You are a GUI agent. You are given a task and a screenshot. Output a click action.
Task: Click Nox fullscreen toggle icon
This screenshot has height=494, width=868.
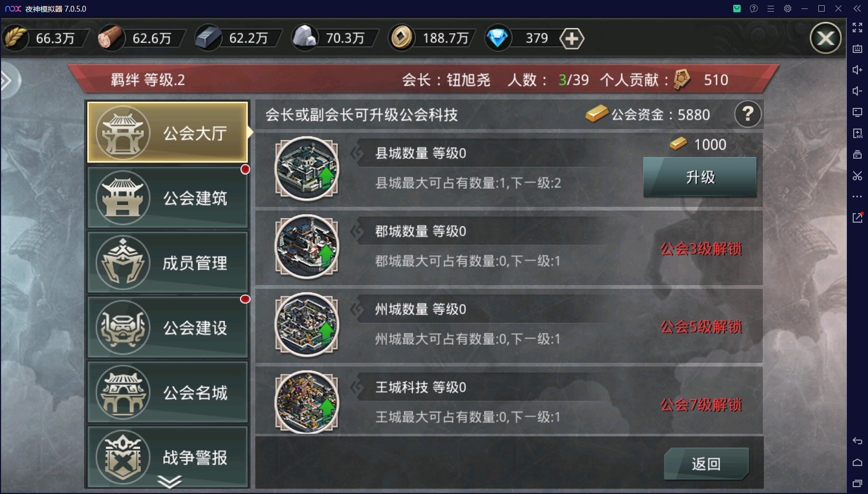[857, 28]
